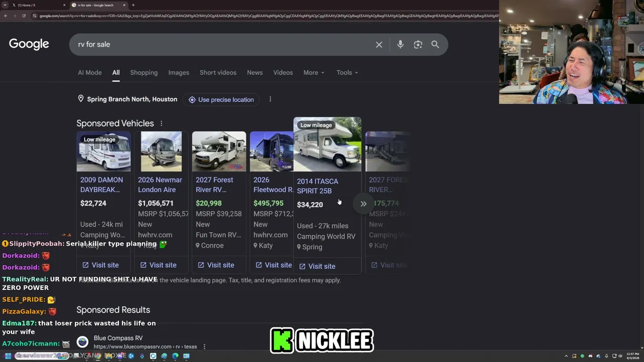Open 2027 Forest River RV thumbnail
The height and width of the screenshot is (362, 644).
[219, 151]
